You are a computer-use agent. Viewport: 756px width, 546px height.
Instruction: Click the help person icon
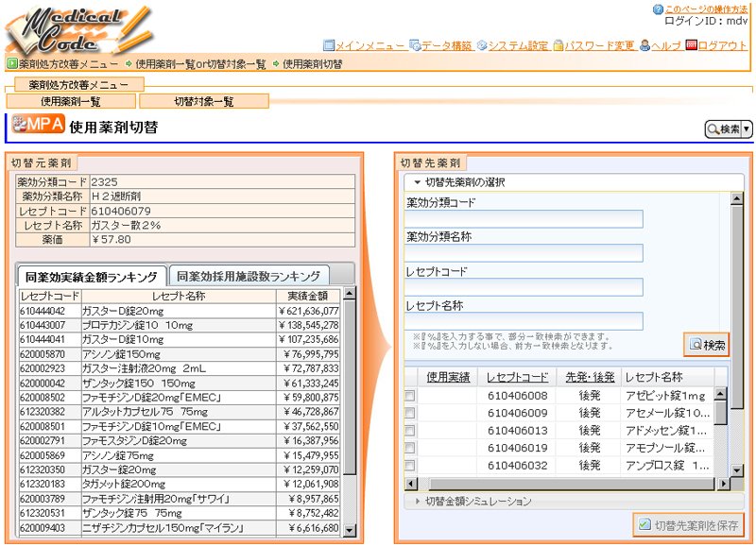[644, 45]
